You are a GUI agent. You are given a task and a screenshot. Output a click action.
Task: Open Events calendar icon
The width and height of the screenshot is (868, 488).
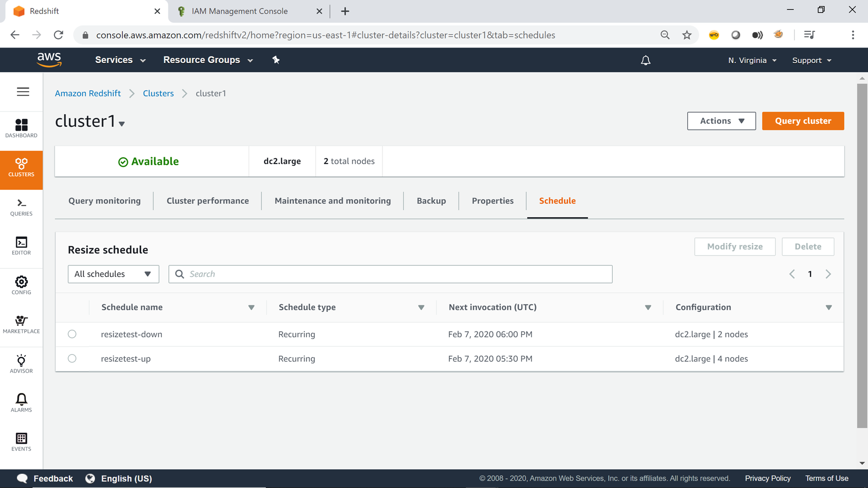click(21, 442)
